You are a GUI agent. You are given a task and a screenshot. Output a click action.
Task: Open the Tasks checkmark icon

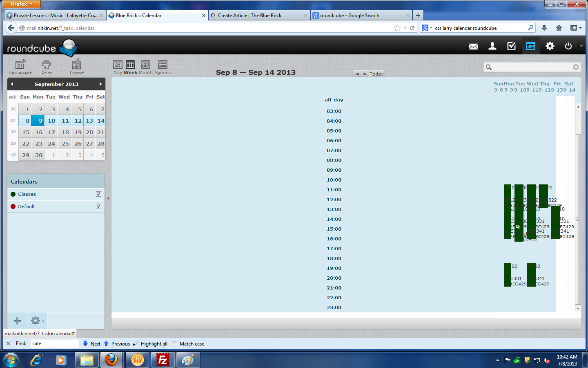click(511, 46)
